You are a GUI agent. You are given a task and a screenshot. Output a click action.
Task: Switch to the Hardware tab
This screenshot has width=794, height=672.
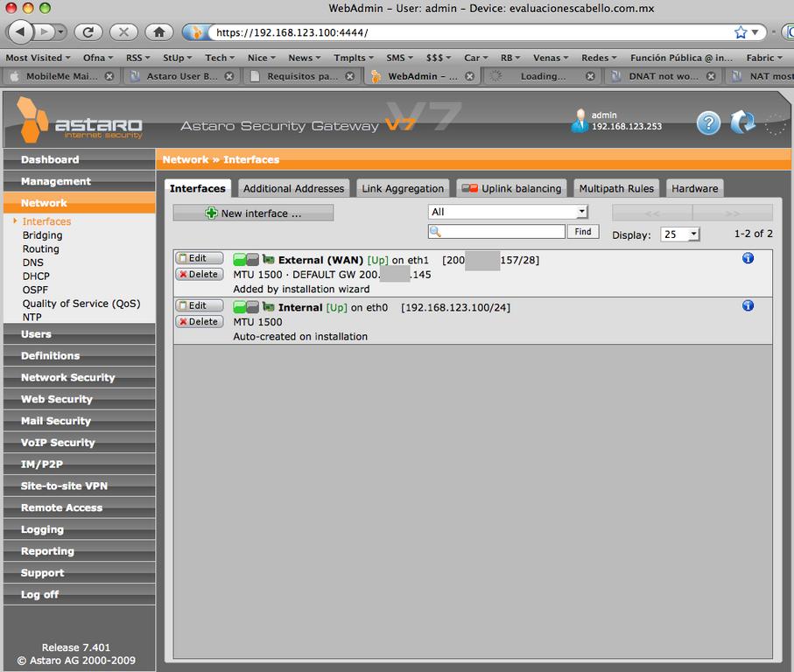click(x=695, y=188)
